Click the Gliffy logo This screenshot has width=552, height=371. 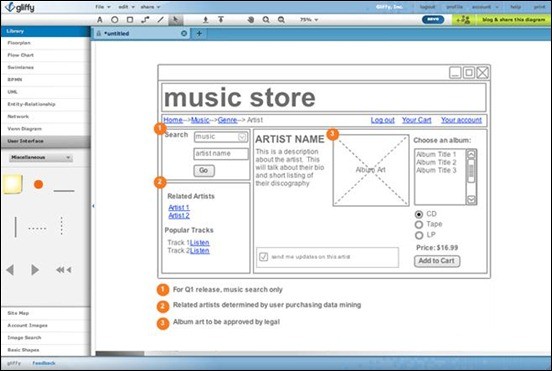point(20,7)
